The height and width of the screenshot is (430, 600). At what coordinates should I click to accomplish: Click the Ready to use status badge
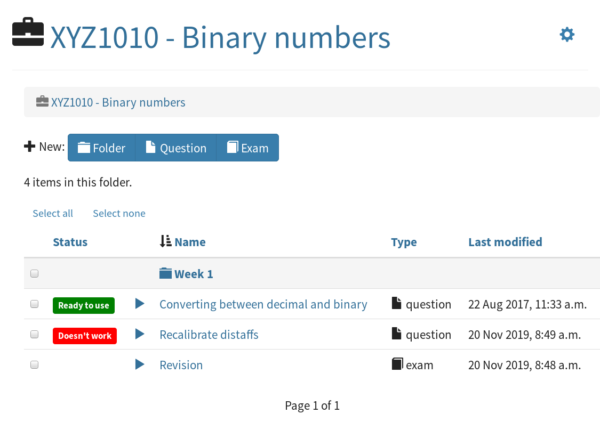tap(84, 305)
